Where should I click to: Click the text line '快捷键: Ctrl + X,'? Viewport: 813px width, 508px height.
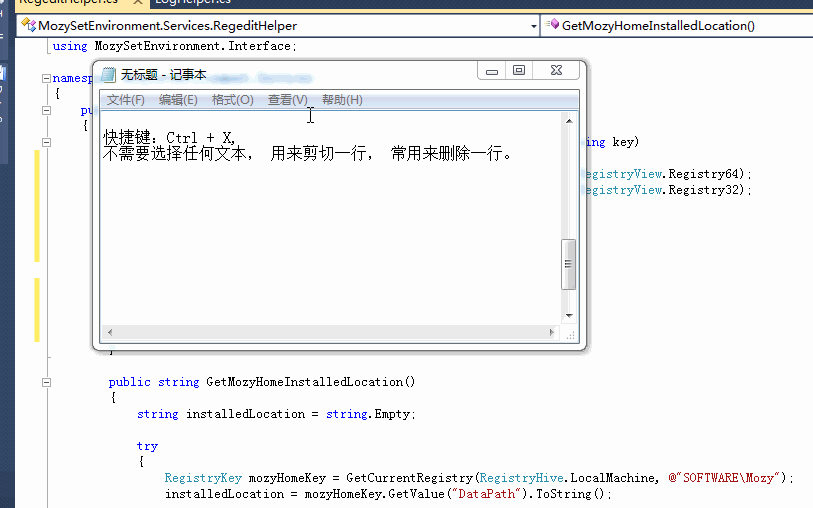point(170,137)
